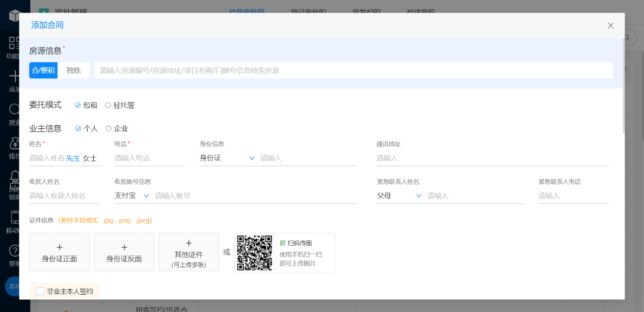Click the 通讯地址 input field

tap(492, 158)
